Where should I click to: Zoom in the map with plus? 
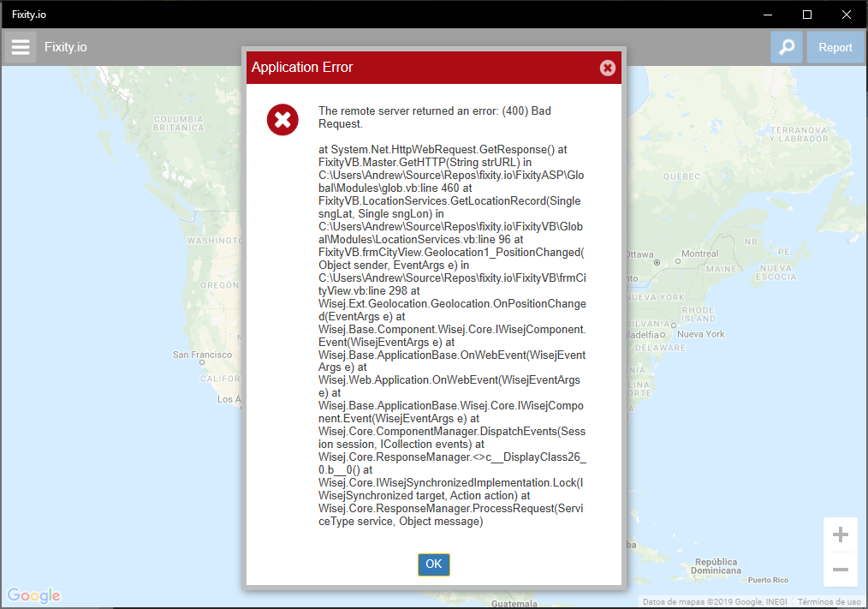[x=841, y=534]
